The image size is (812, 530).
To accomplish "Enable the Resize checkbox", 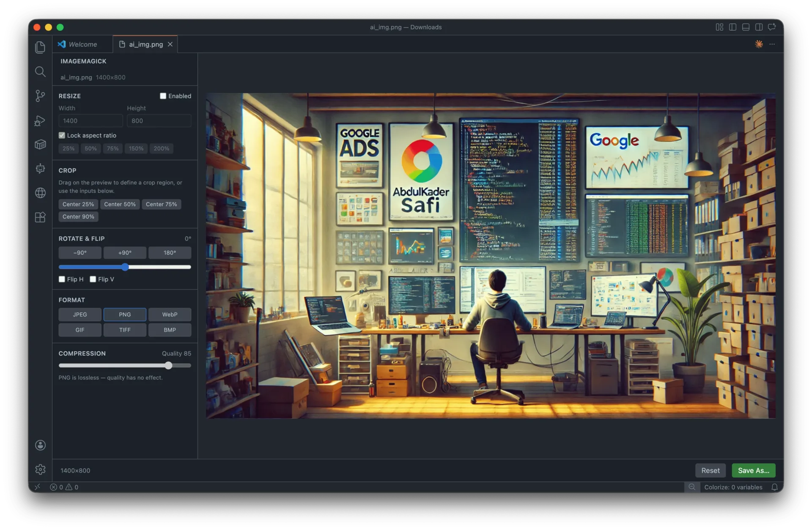I will [163, 96].
